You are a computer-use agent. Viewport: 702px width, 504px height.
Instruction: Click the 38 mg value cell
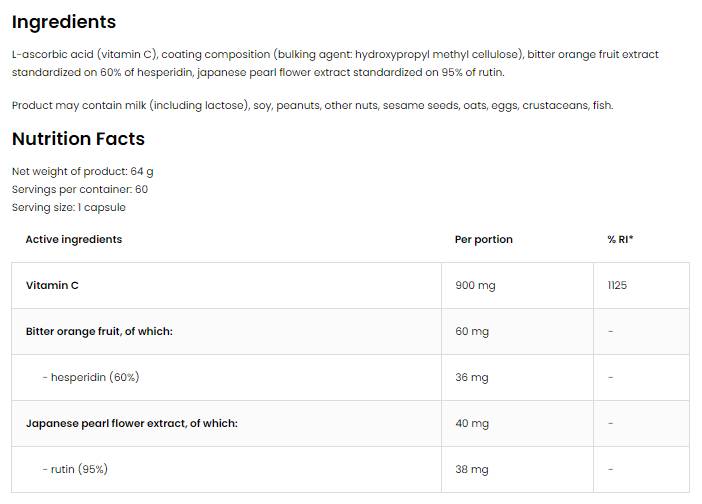coord(472,469)
